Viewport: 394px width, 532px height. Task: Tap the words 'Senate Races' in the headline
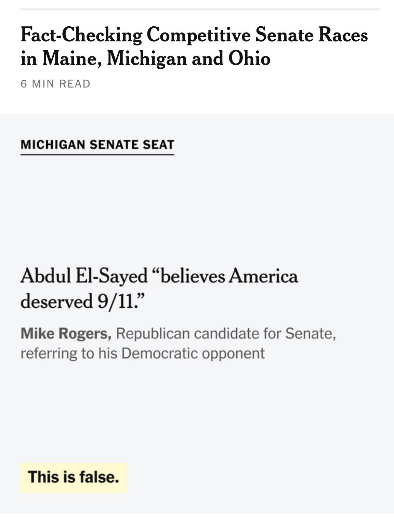click(311, 35)
